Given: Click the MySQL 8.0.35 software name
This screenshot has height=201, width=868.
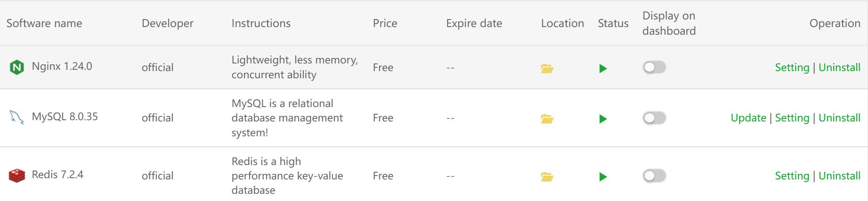Looking at the screenshot, I should point(65,116).
